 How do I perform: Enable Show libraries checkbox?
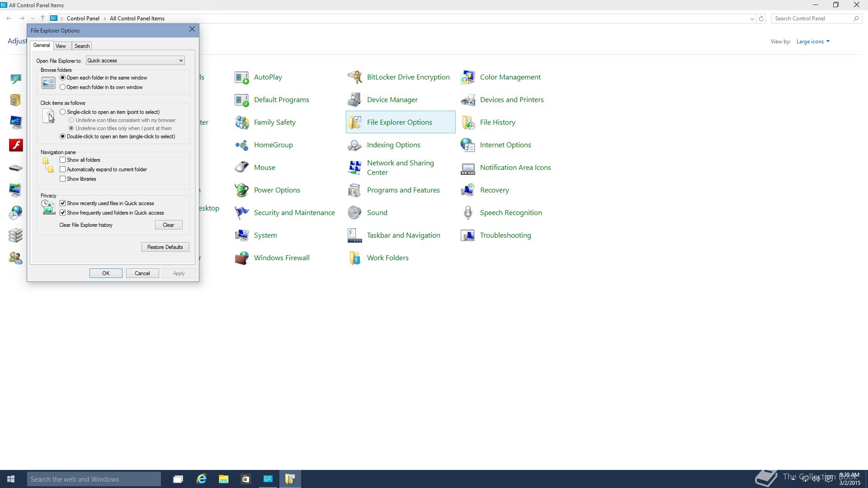(63, 179)
